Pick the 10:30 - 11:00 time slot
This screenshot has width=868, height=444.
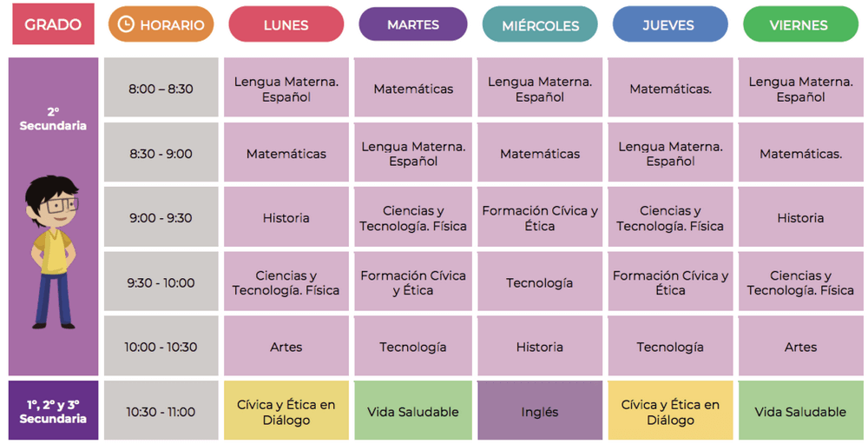pos(161,412)
